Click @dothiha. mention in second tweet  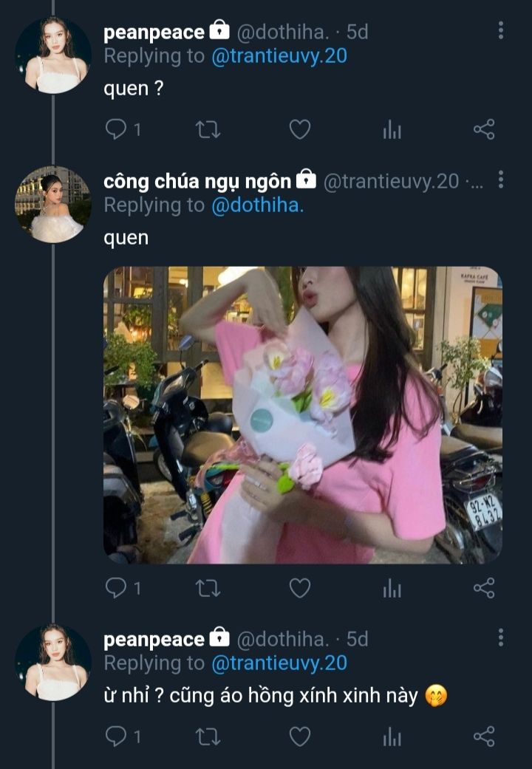[x=258, y=205]
